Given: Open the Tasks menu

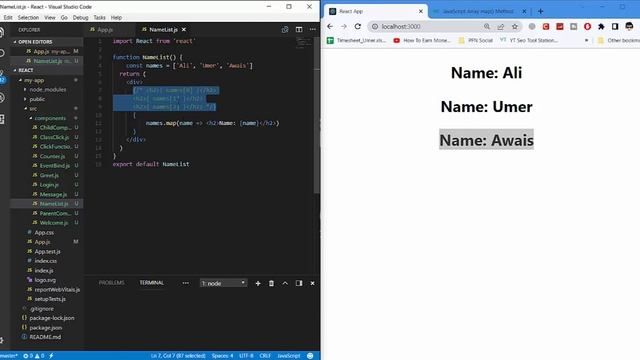Looking at the screenshot, I should coord(99,18).
